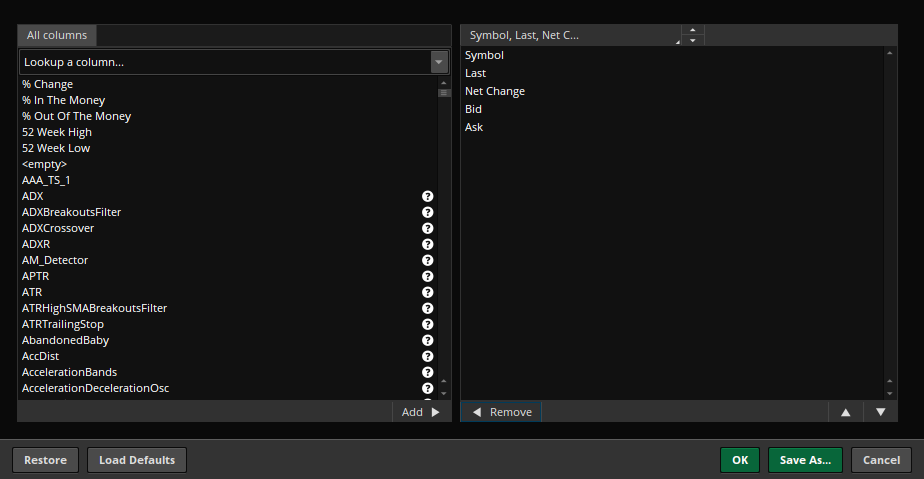
Task: Switch to the All columns tab
Action: (57, 35)
